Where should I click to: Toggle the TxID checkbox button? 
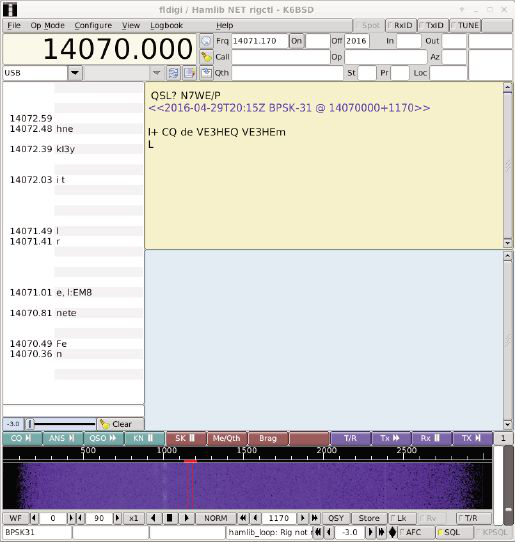[x=433, y=25]
